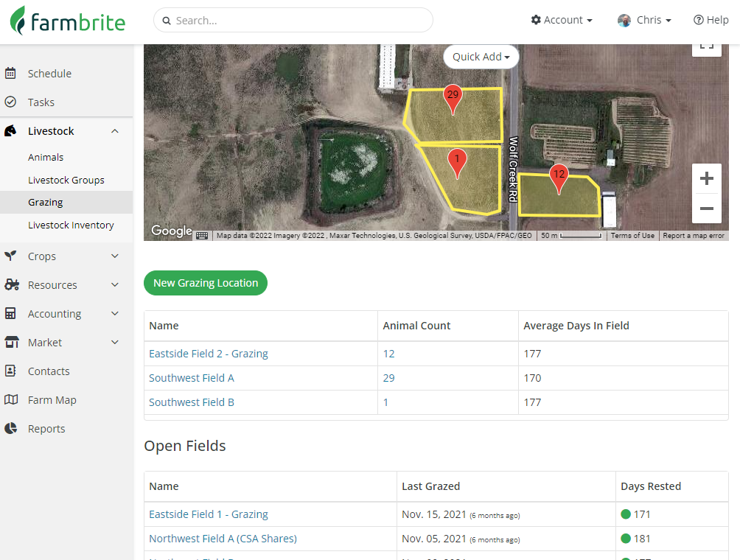This screenshot has width=740, height=560.
Task: Click the Crops sprout icon
Action: click(x=10, y=256)
